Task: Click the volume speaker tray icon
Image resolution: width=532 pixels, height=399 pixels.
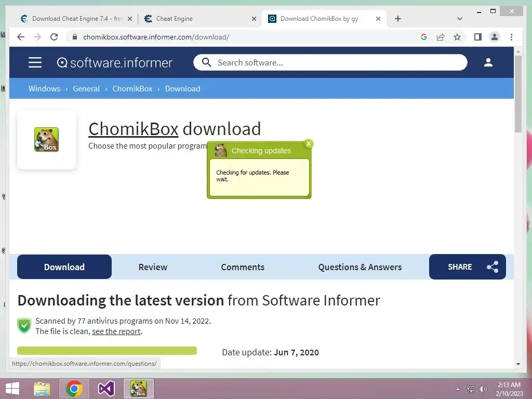Action: 483,389
